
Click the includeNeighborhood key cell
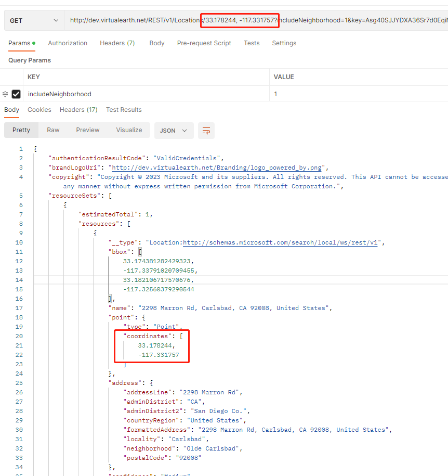146,94
